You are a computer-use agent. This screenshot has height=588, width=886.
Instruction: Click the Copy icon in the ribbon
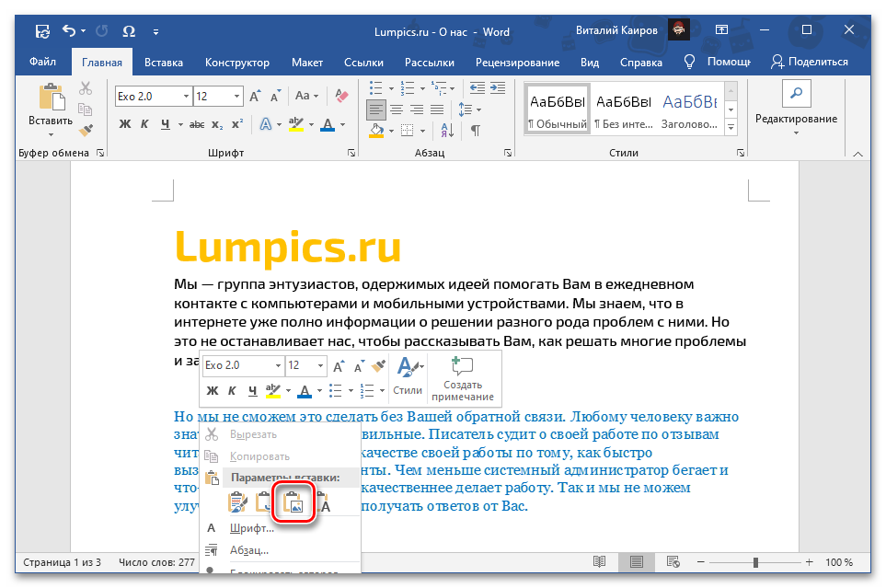(86, 110)
